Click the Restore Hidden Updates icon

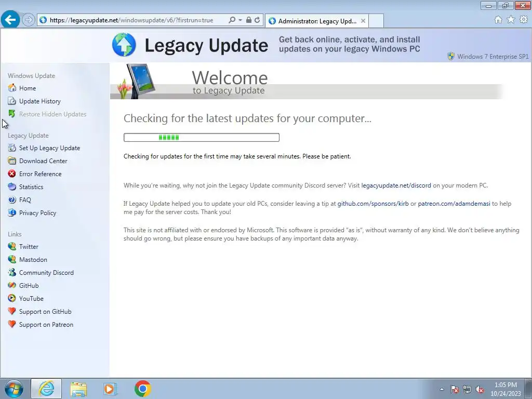click(x=12, y=114)
